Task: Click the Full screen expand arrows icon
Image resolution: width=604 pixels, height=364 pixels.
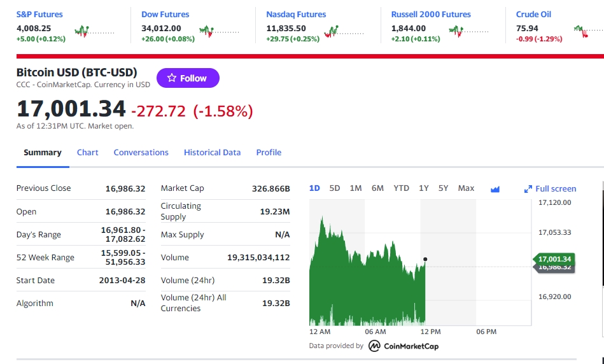Action: pyautogui.click(x=528, y=189)
